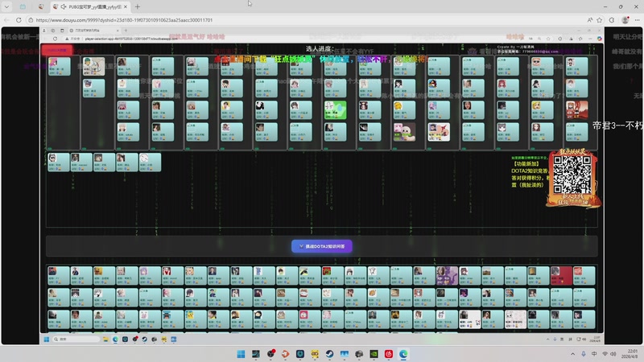The width and height of the screenshot is (644, 362).
Task: Show hidden system tray icons
Action: pyautogui.click(x=572, y=354)
